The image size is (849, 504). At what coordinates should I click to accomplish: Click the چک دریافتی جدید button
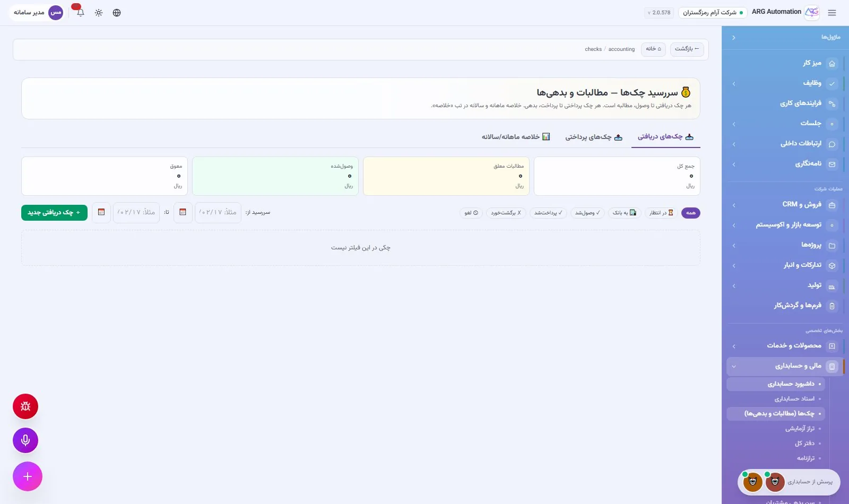tap(54, 212)
